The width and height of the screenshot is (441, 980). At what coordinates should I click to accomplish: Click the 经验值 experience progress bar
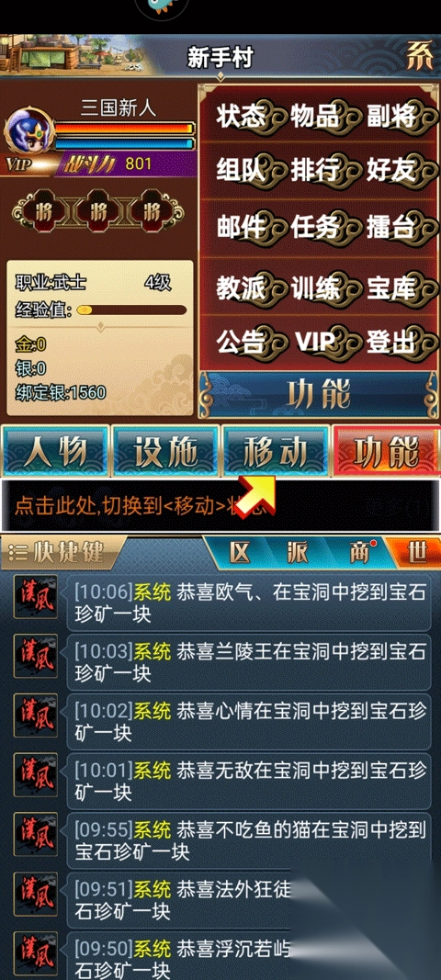[132, 310]
